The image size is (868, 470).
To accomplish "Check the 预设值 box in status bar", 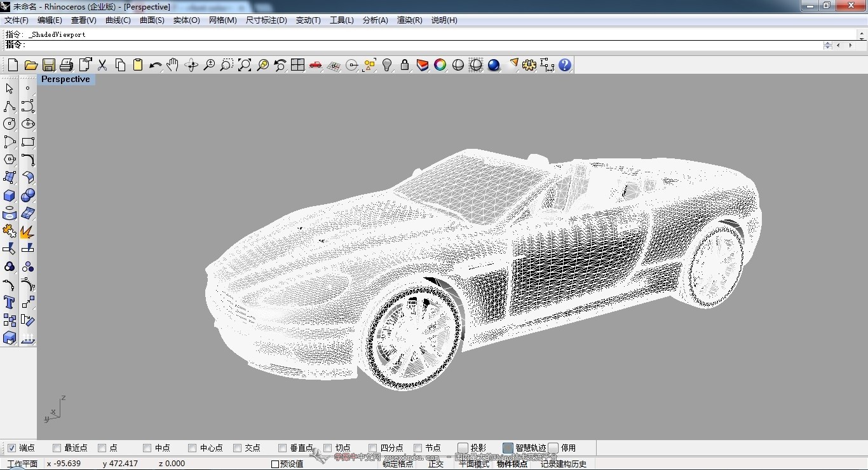I will tap(275, 464).
